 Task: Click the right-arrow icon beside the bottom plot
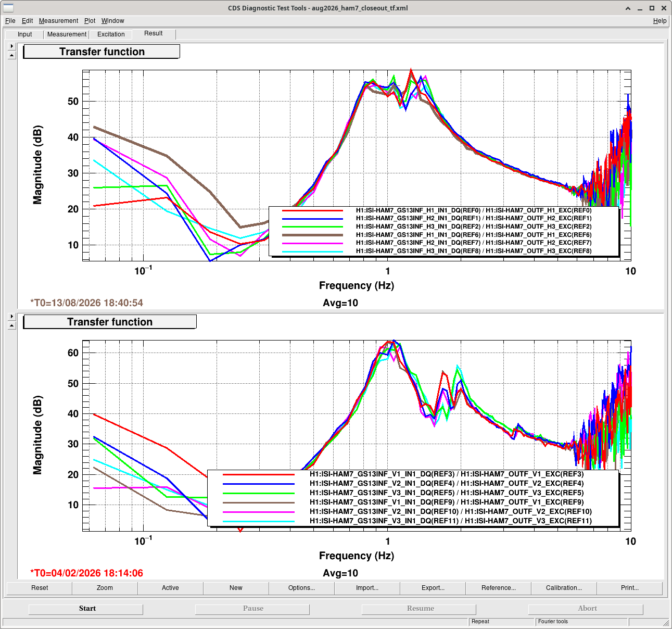coord(12,317)
